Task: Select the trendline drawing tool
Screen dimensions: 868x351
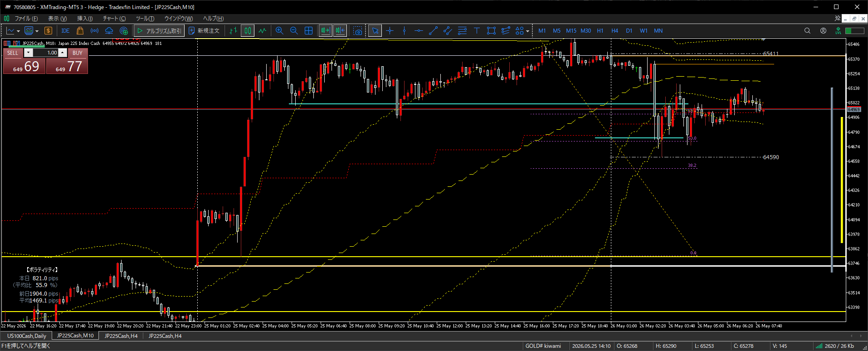Action: point(433,31)
